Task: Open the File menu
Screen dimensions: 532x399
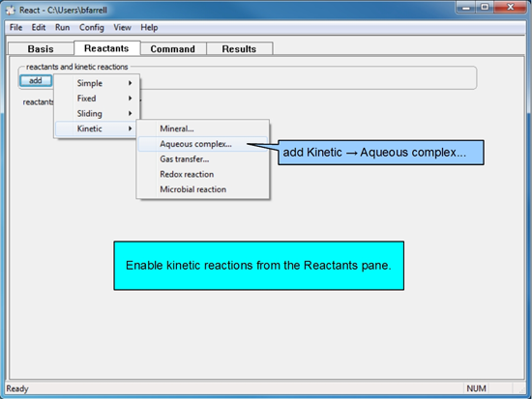Action: click(15, 27)
